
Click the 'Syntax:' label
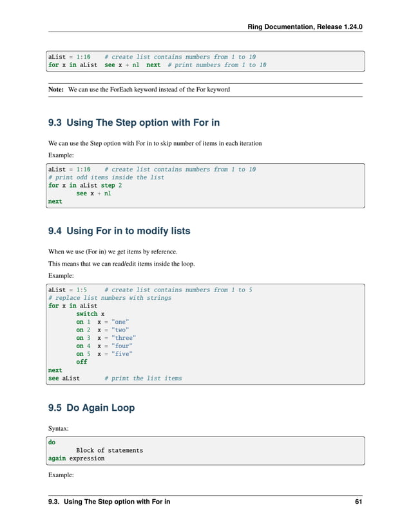coord(58,429)
